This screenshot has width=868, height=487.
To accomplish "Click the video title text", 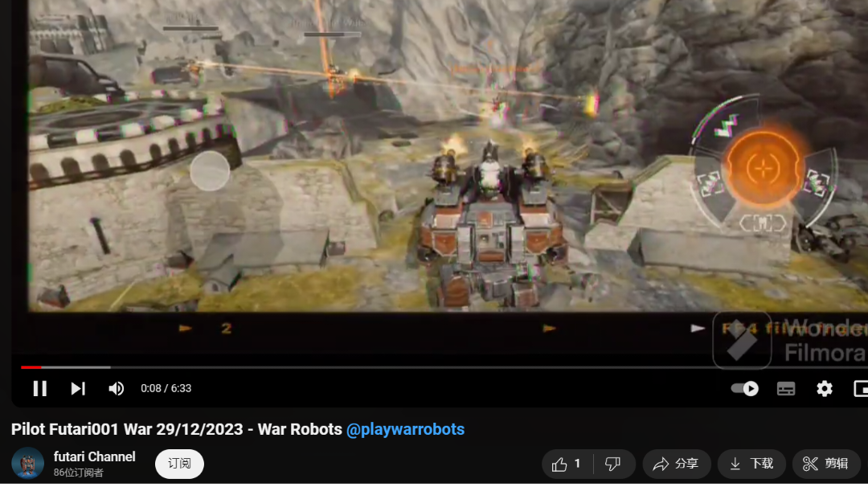I will [x=237, y=429].
